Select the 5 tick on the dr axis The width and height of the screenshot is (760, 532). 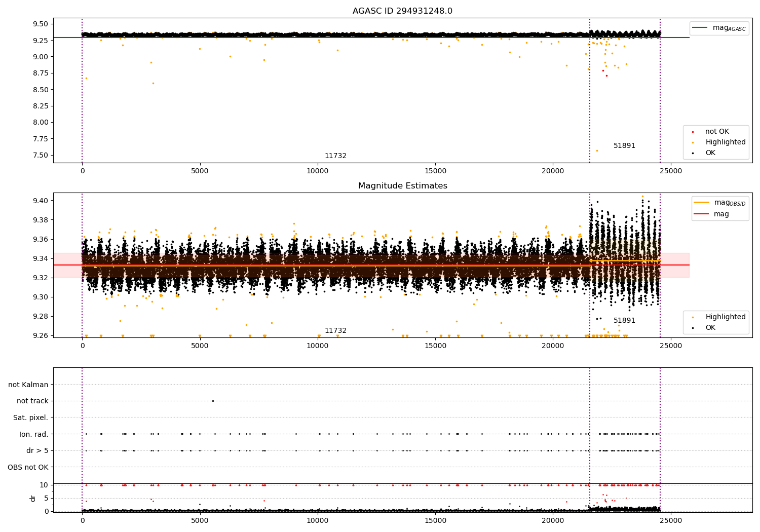click(x=47, y=498)
